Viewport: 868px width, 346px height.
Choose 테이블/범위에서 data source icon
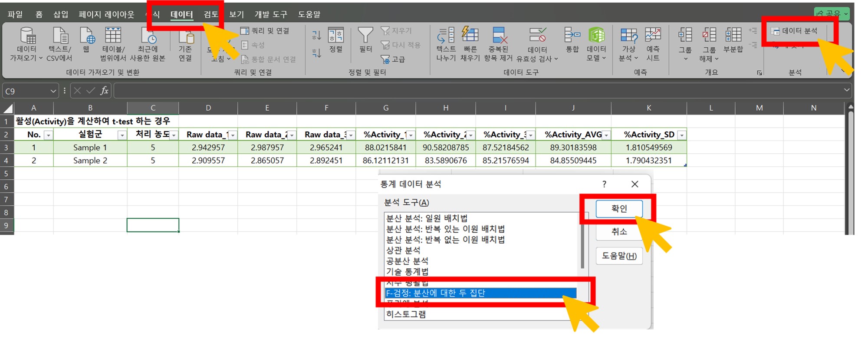click(113, 44)
